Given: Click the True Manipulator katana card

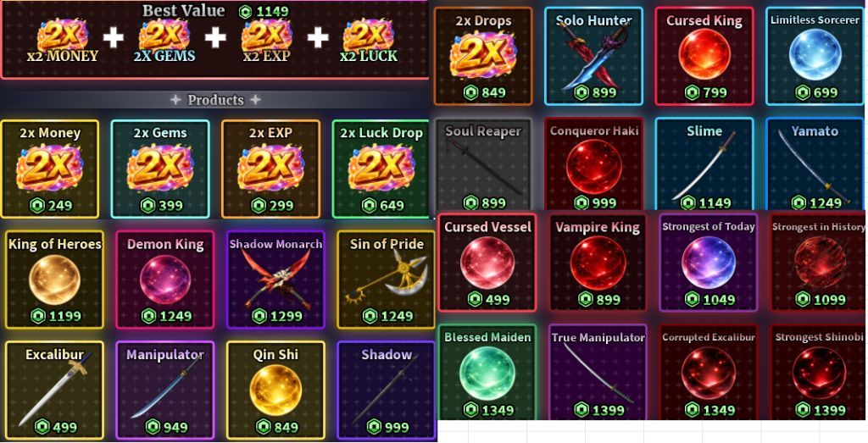Looking at the screenshot, I should click(x=598, y=372).
